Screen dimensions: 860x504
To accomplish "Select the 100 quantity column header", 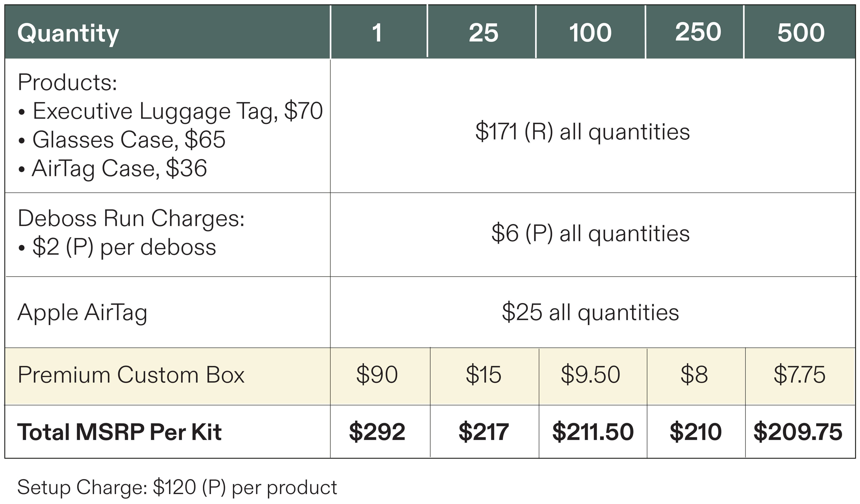I will (590, 32).
